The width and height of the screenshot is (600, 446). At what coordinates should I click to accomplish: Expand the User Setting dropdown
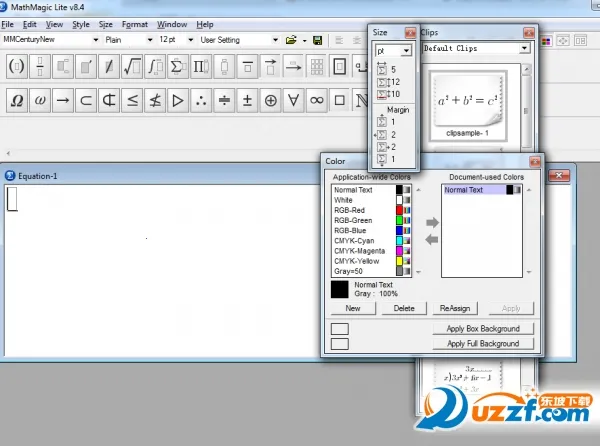click(275, 40)
